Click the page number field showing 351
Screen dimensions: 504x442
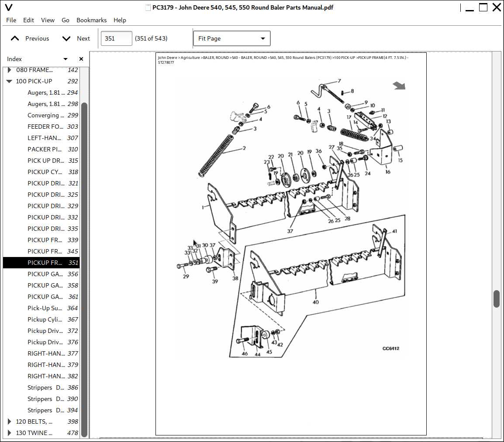(116, 38)
